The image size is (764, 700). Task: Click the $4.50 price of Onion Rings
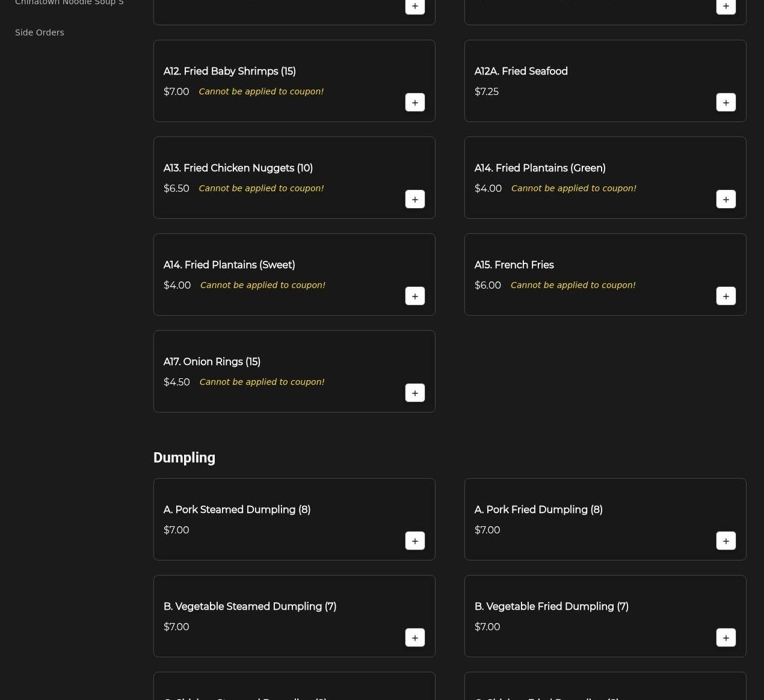(176, 382)
